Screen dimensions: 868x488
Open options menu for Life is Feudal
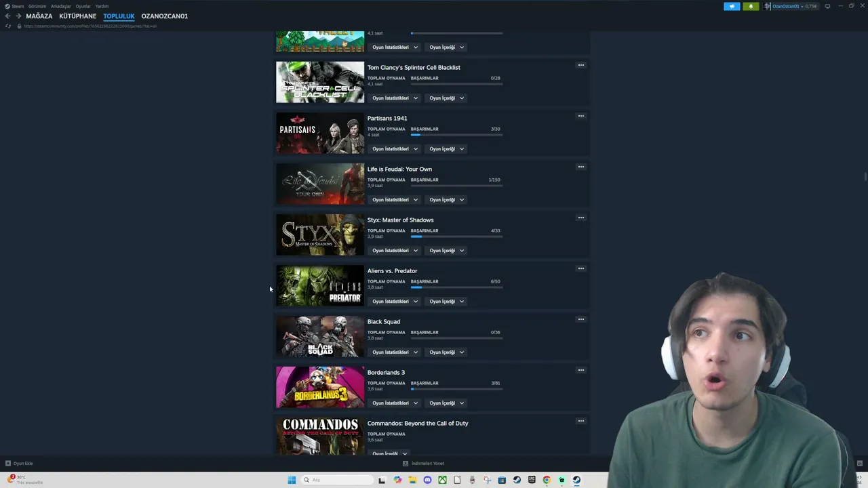(x=580, y=167)
